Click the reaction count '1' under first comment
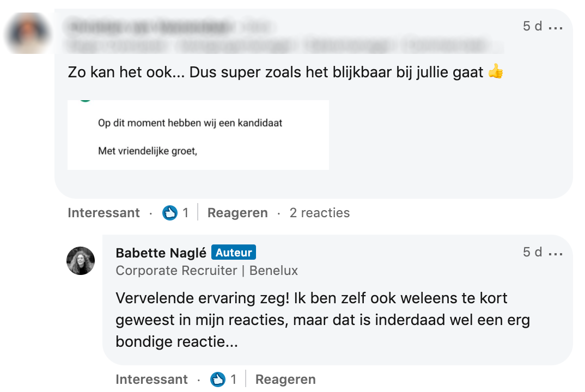Screen dimensions: 585x392 [x=186, y=213]
